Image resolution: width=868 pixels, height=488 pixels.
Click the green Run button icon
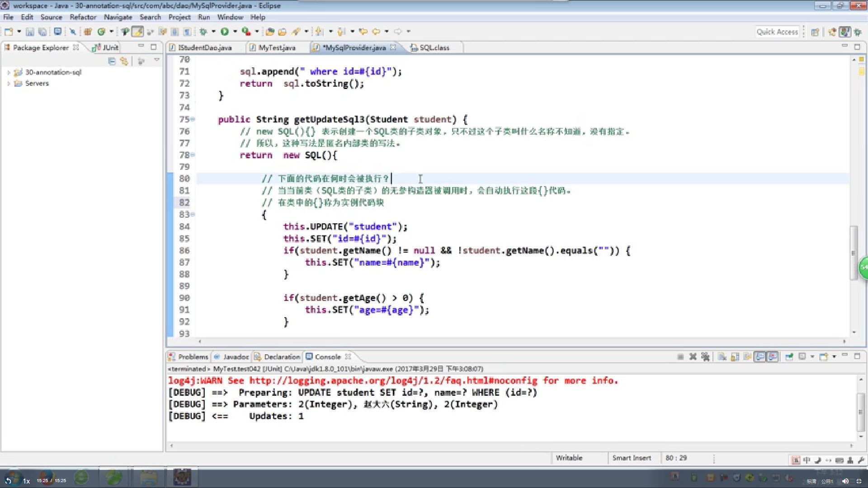click(x=224, y=32)
